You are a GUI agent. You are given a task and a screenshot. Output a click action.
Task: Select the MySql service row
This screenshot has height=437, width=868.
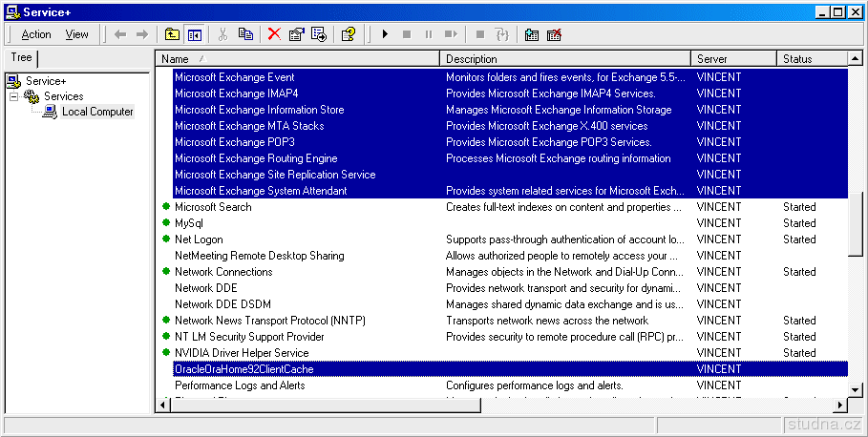(189, 223)
